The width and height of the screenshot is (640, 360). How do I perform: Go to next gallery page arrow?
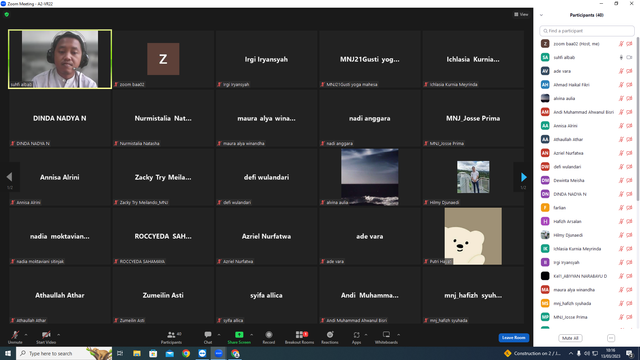coord(524,177)
